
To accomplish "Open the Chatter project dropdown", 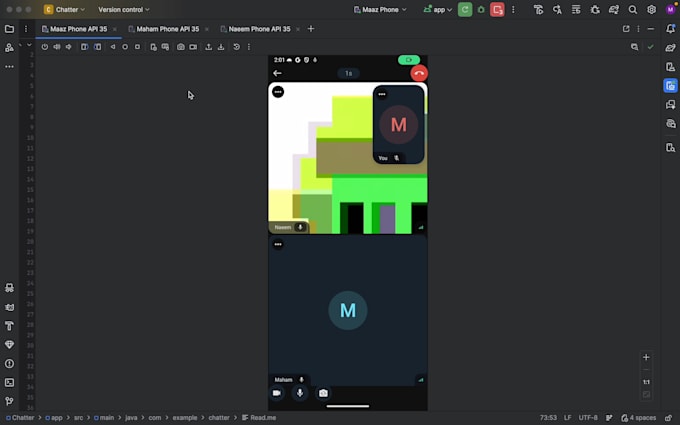I will coord(64,10).
